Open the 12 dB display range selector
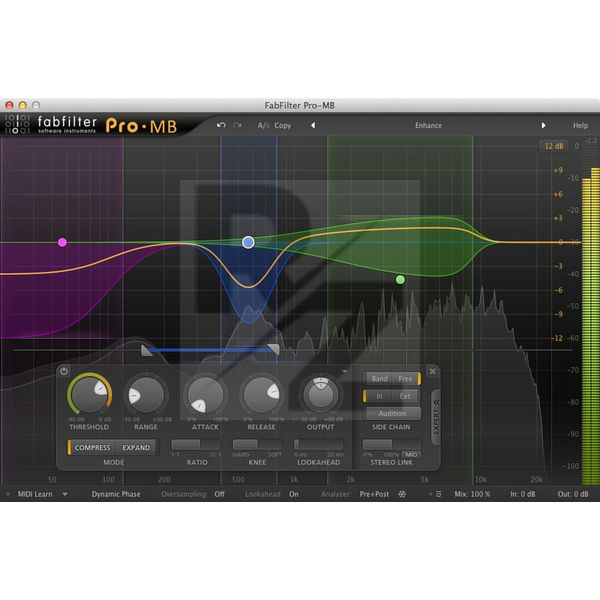 click(554, 146)
